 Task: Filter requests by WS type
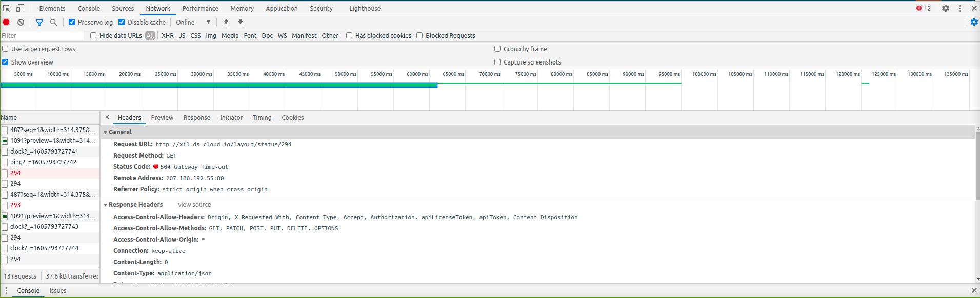tap(283, 35)
